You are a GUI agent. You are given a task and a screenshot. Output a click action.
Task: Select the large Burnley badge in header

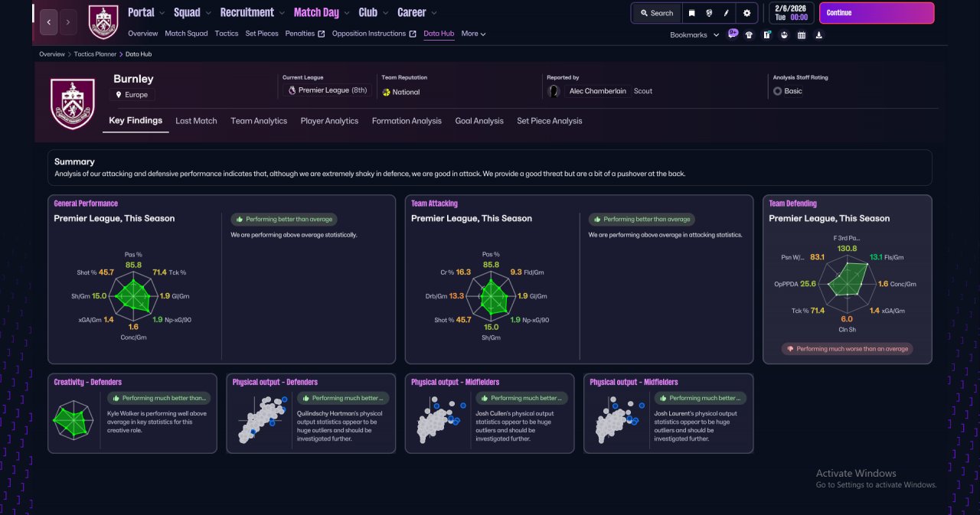pyautogui.click(x=72, y=103)
